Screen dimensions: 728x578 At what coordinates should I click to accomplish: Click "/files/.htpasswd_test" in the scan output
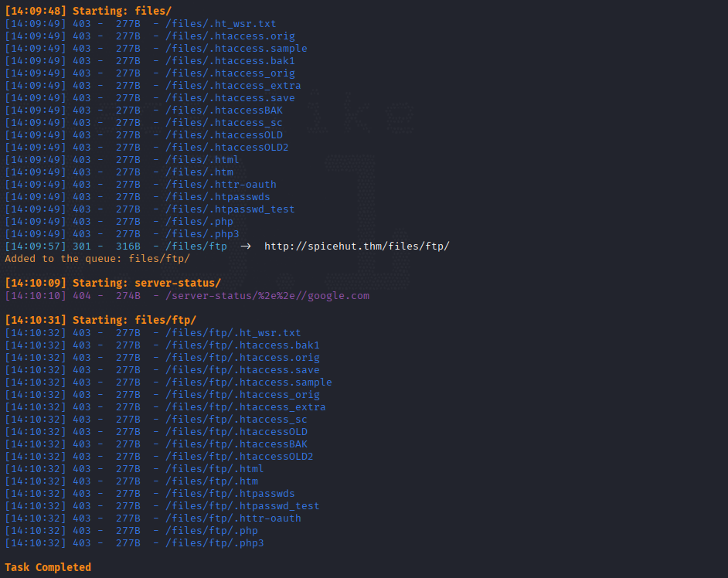pyautogui.click(x=230, y=209)
